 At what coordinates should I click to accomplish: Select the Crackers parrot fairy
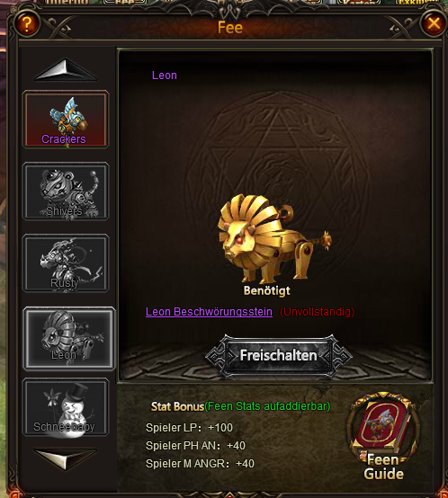pos(66,119)
